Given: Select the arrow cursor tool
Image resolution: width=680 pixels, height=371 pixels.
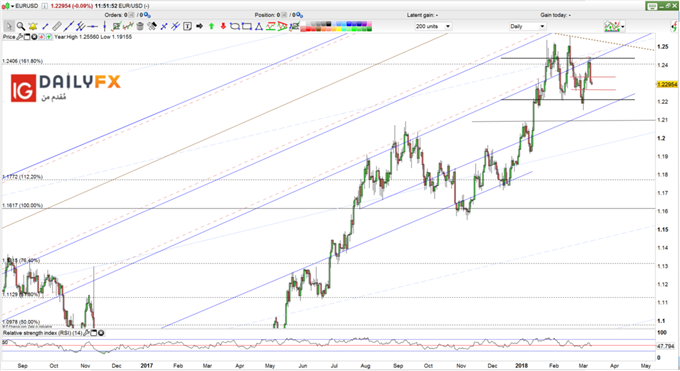Looking at the screenshot, I should click(x=9, y=26).
